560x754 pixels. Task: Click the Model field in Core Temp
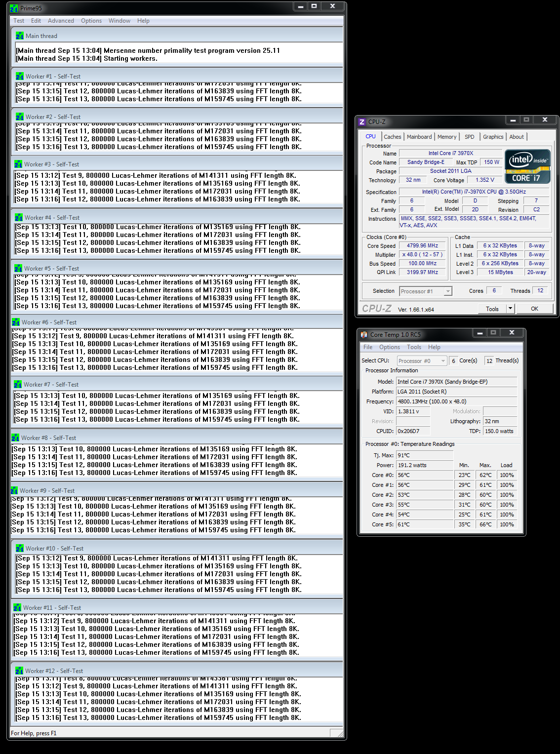[x=457, y=382]
